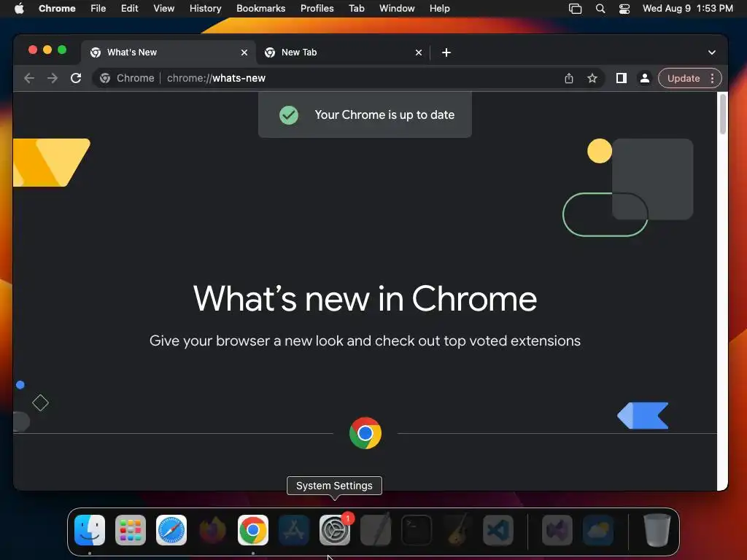Switch to the What's New tab
Viewport: 747px width, 560px height.
[x=169, y=52]
